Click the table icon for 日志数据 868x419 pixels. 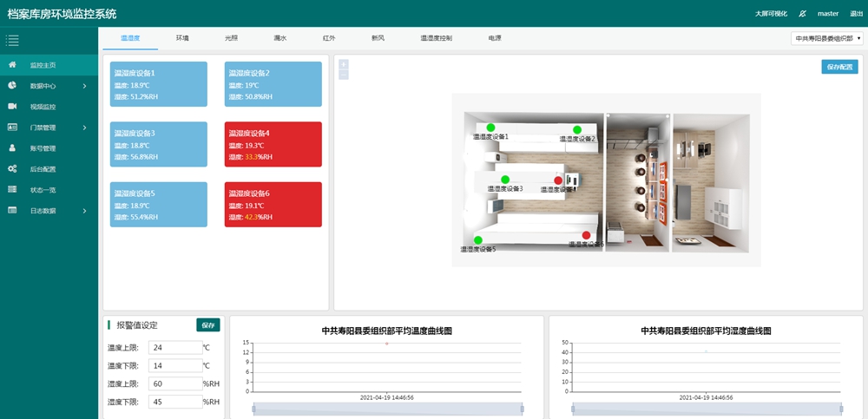(12, 210)
